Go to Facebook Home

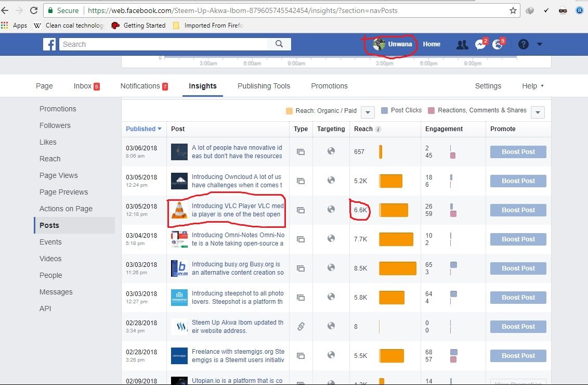click(431, 44)
